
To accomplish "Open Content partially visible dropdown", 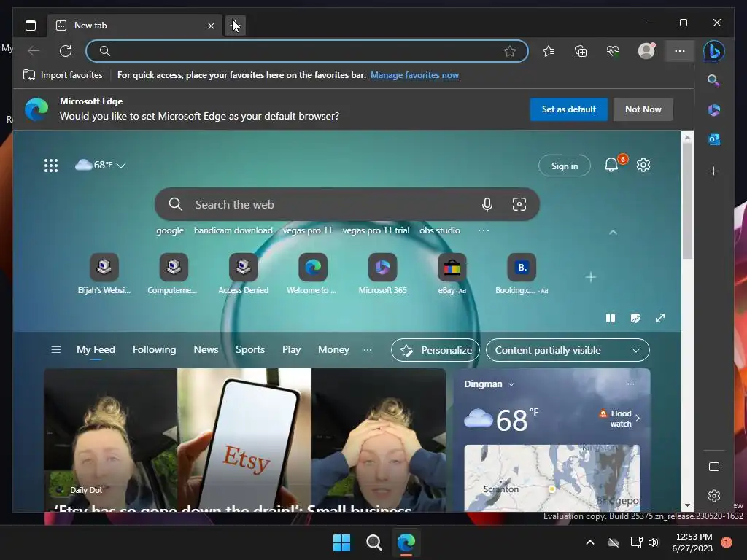I will [x=568, y=351].
